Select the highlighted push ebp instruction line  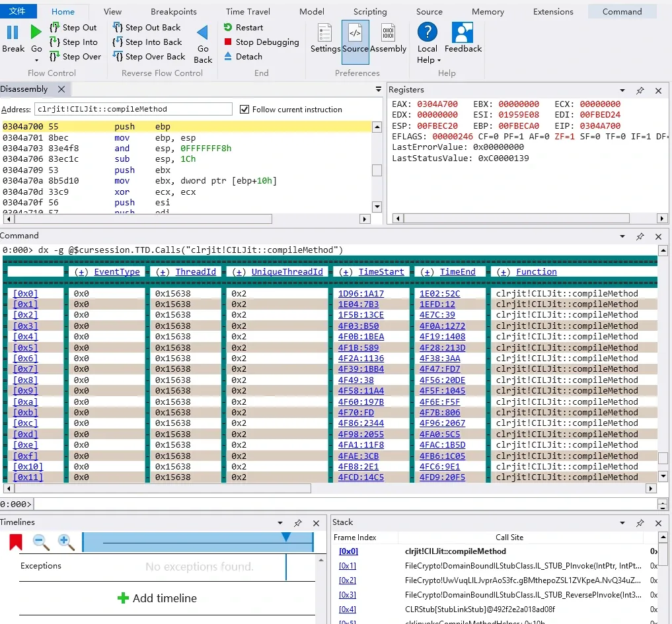186,126
